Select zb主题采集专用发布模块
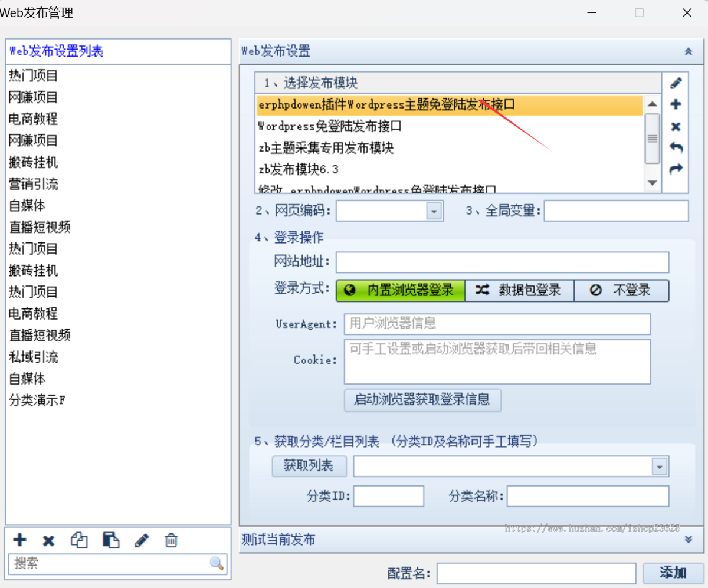The width and height of the screenshot is (708, 588). point(450,148)
